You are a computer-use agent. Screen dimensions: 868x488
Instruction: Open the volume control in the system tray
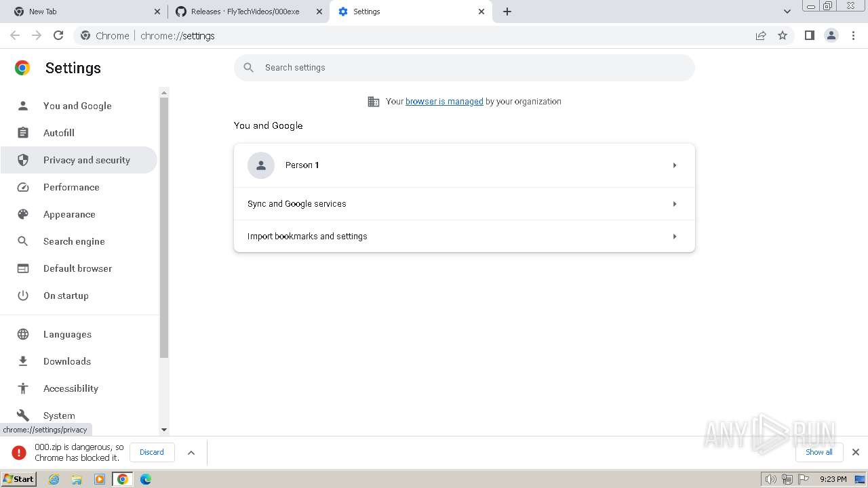tap(771, 479)
